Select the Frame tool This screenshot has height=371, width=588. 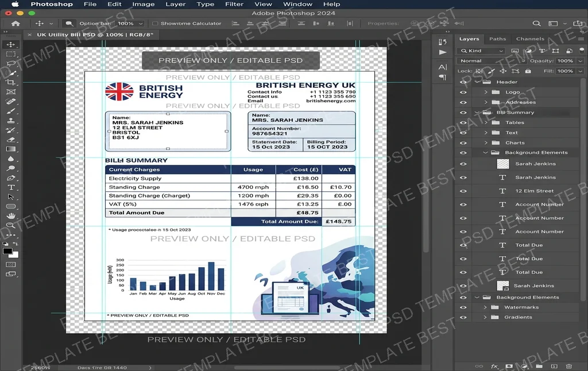[11, 92]
